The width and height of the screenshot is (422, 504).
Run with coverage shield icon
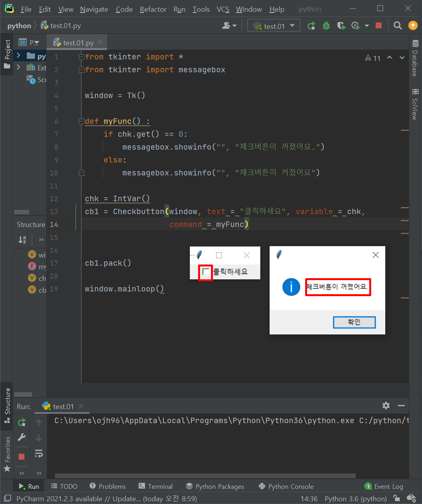tap(341, 26)
